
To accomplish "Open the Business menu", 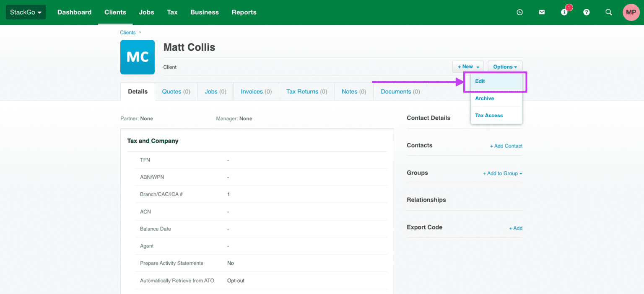I will (205, 12).
